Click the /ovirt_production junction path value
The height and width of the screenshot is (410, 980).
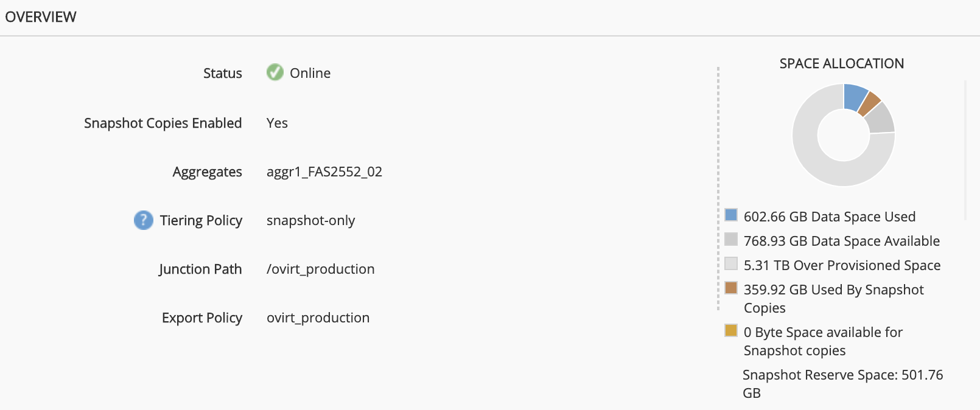pos(320,269)
